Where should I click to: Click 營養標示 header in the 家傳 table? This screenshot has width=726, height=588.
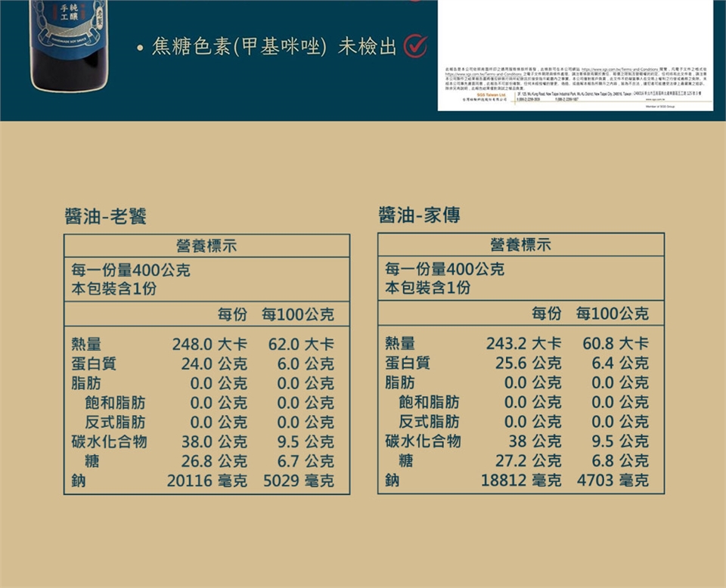tap(520, 246)
